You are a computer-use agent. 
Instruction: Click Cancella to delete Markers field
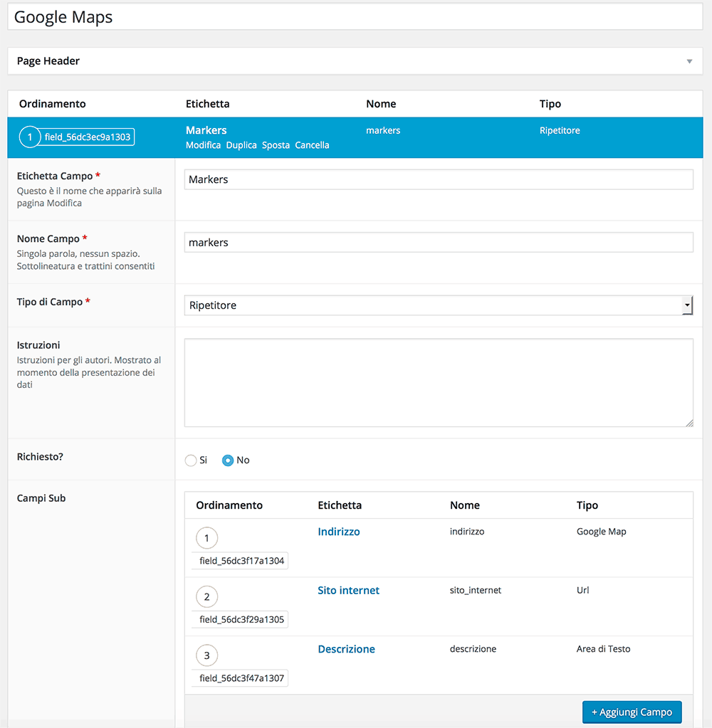[x=312, y=145]
